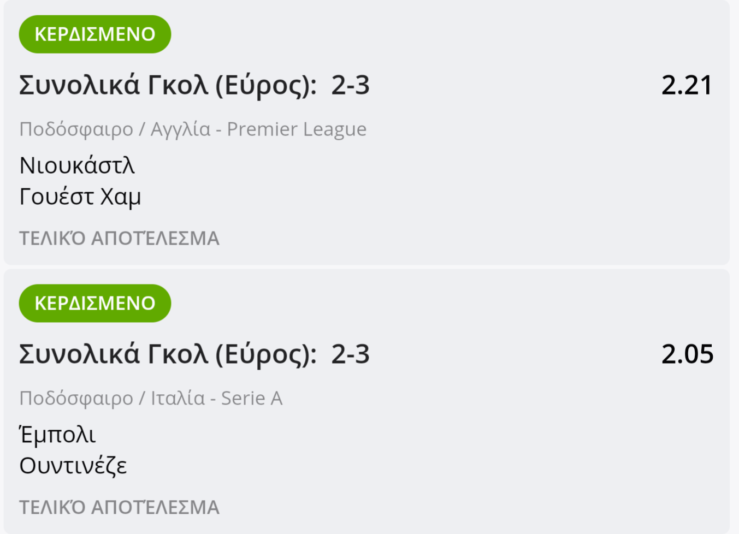Select the team name Ουντινέζε
The image size is (739, 534).
pos(73,466)
